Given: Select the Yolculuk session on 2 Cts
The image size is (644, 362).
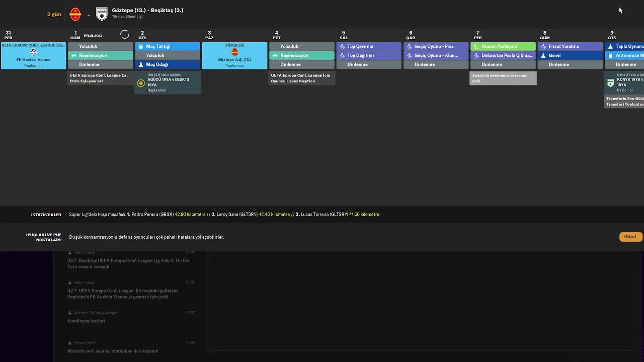Looking at the screenshot, I should point(168,55).
